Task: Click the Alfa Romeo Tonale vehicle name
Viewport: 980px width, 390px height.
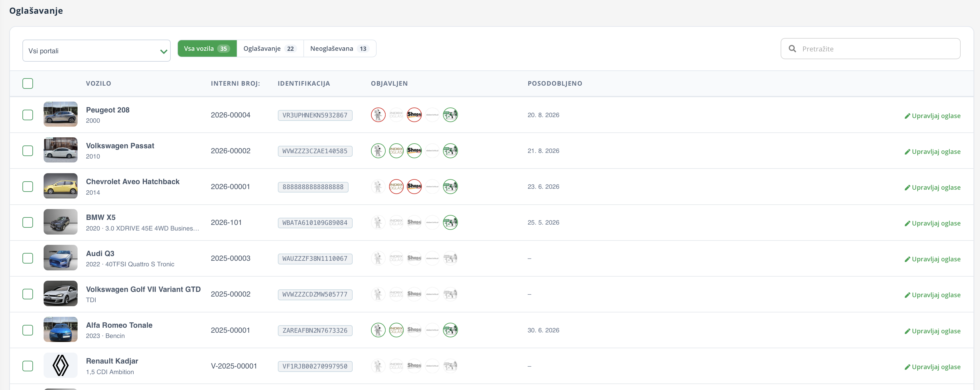Action: pos(119,325)
